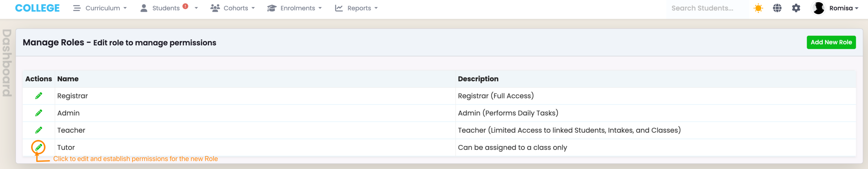Expand the Cohorts dropdown menu
Screen dimensions: 868x169
pyautogui.click(x=233, y=8)
